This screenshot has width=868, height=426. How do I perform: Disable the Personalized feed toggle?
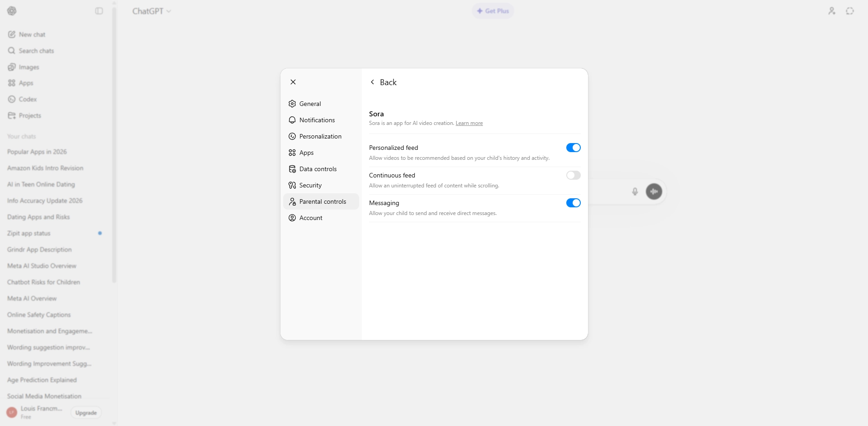[573, 148]
